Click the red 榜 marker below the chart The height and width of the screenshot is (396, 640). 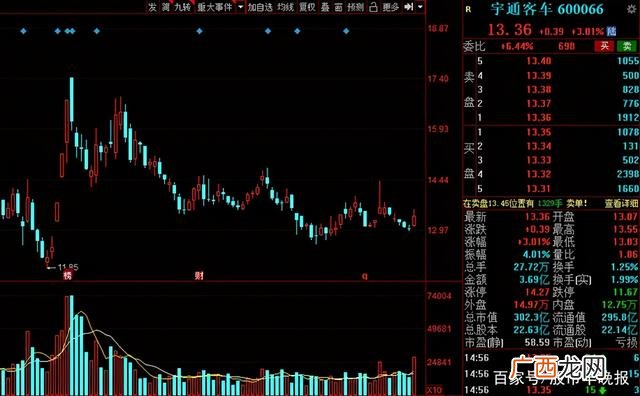(67, 276)
